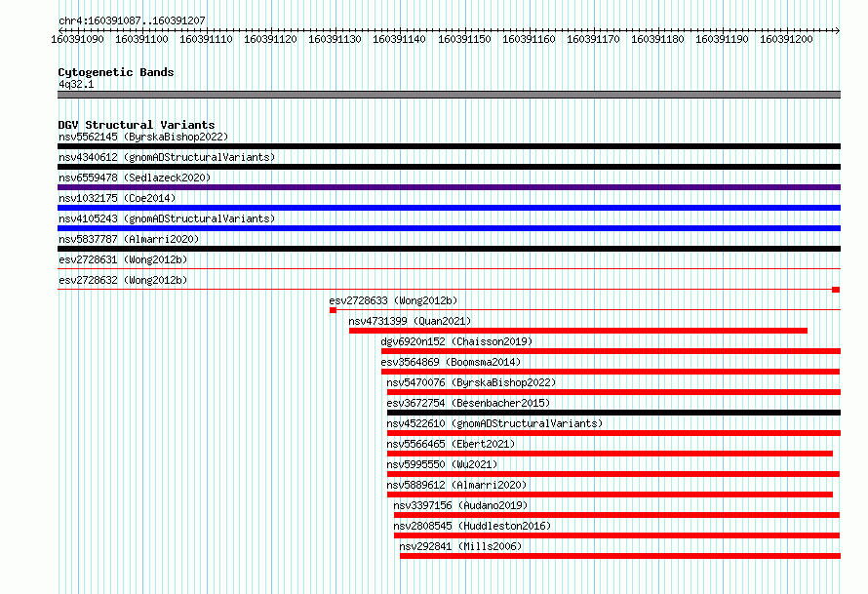868x594 pixels.
Task: Open nsv292841 (Mills2006) label
Action: coord(460,546)
